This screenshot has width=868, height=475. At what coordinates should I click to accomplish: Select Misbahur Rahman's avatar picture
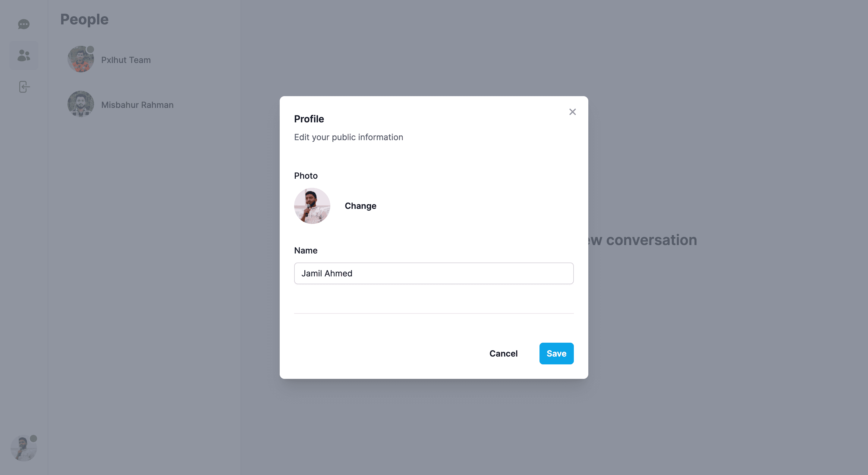(x=81, y=104)
